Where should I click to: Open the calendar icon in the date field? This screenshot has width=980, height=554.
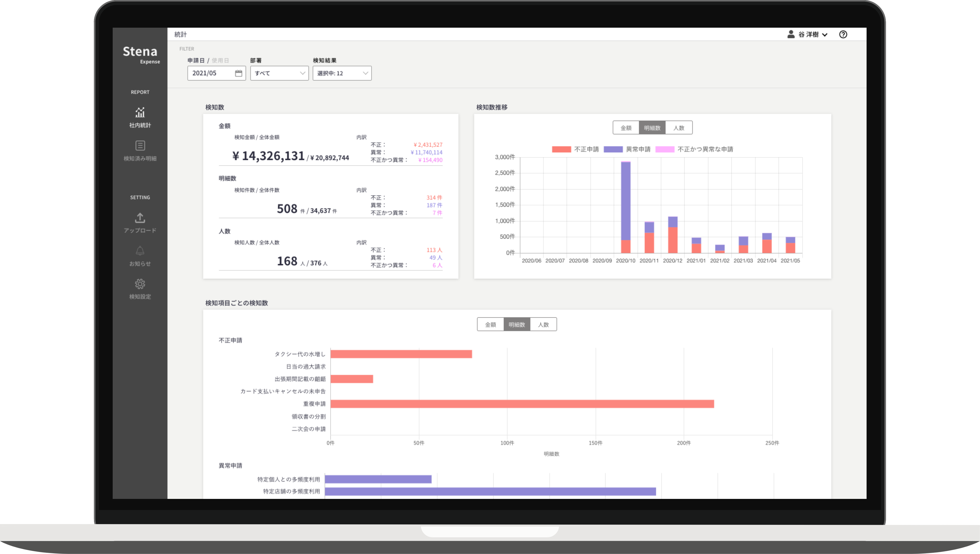(x=239, y=74)
